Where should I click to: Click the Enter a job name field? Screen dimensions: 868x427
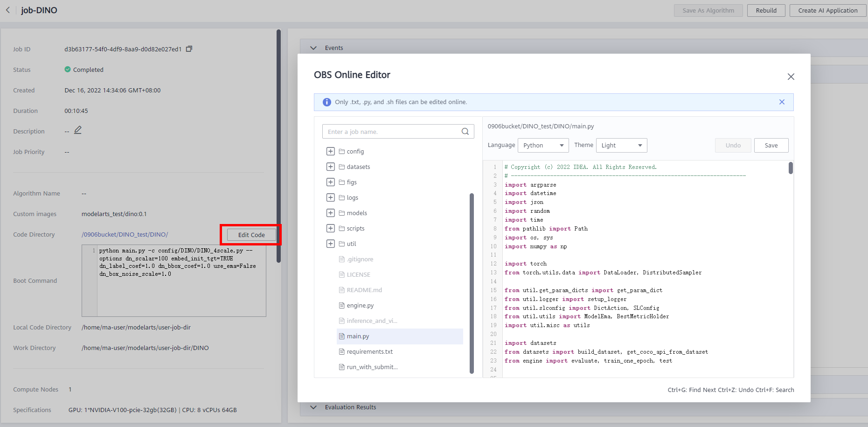point(392,132)
